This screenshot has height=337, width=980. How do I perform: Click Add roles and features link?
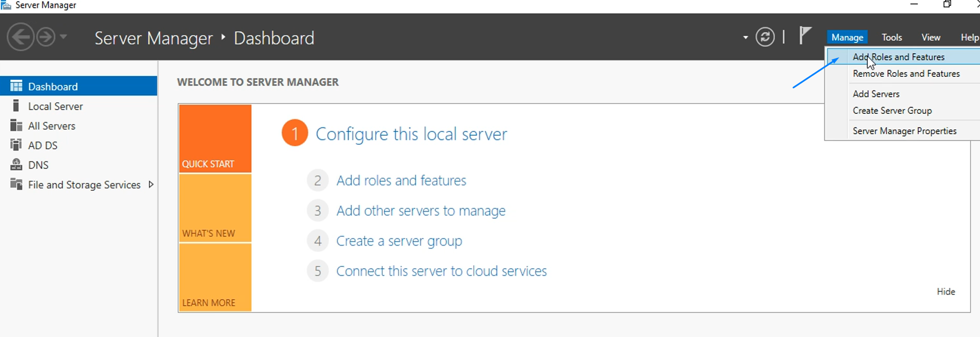pos(401,180)
